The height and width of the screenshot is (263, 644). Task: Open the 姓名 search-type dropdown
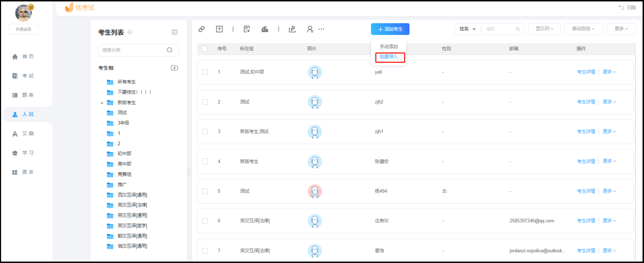(x=468, y=29)
